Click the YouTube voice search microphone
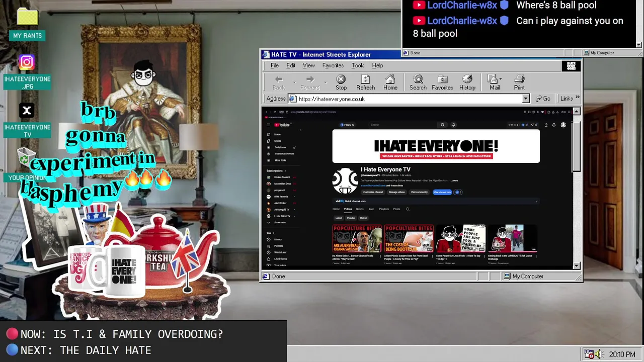 pos(453,125)
